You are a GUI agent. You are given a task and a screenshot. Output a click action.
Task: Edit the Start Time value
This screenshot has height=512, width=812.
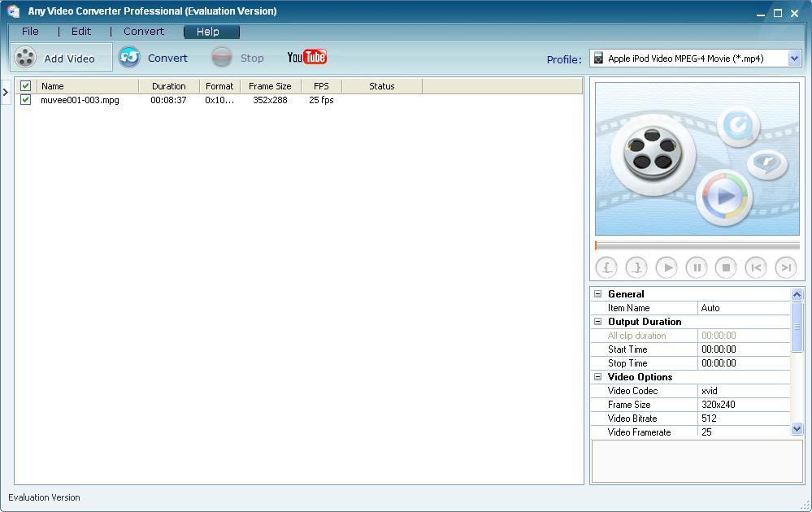[x=744, y=349]
